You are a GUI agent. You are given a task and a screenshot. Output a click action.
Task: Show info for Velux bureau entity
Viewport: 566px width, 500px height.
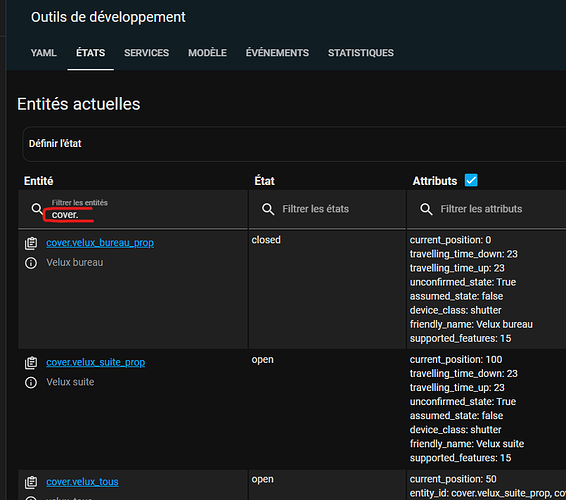tap(31, 263)
